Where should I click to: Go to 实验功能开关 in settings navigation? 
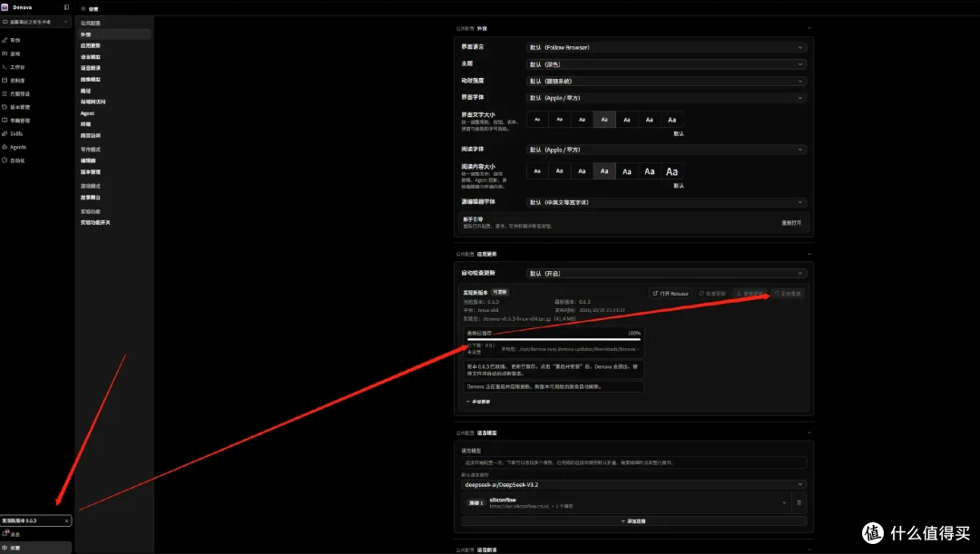(x=95, y=222)
